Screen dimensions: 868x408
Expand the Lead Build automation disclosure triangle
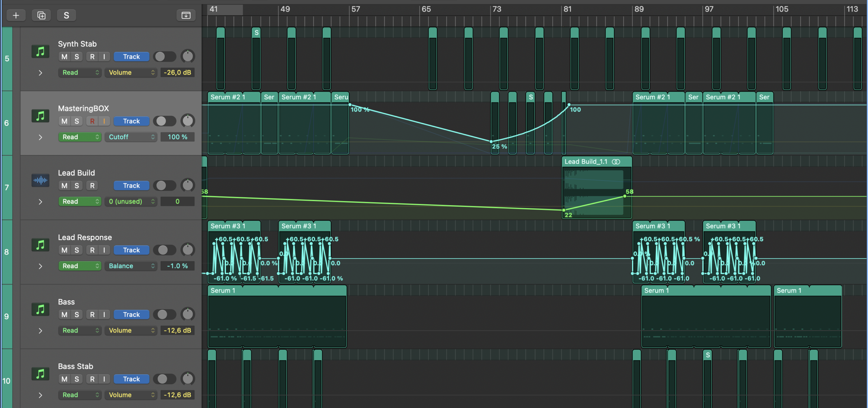click(40, 202)
